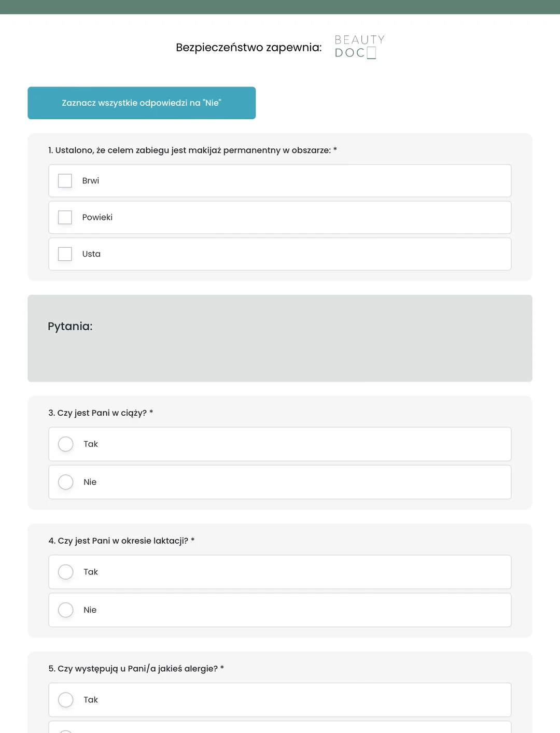Click the Powieki option row

coord(280,217)
